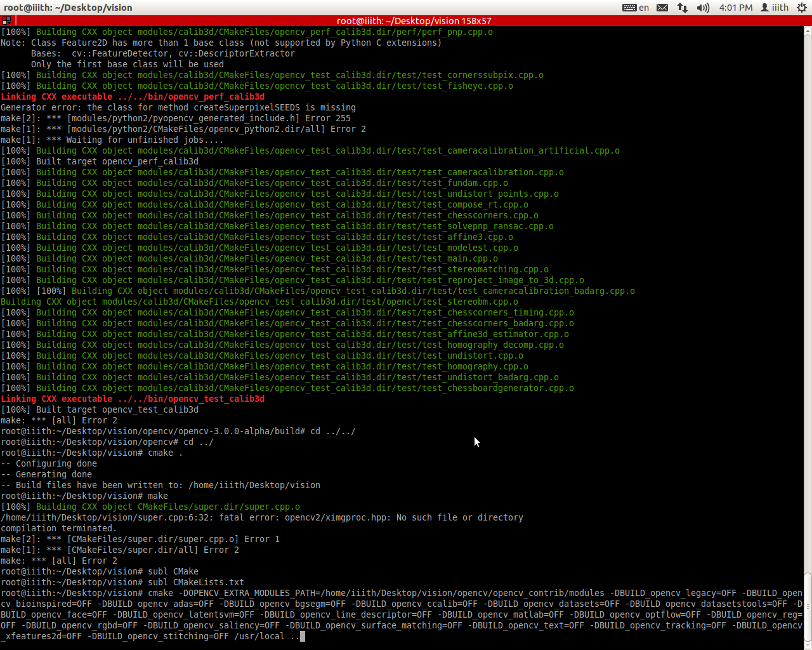Click the line with test_reproject_image_to_3d.cpp.o
Image resolution: width=812 pixels, height=650 pixels.
[x=292, y=280]
